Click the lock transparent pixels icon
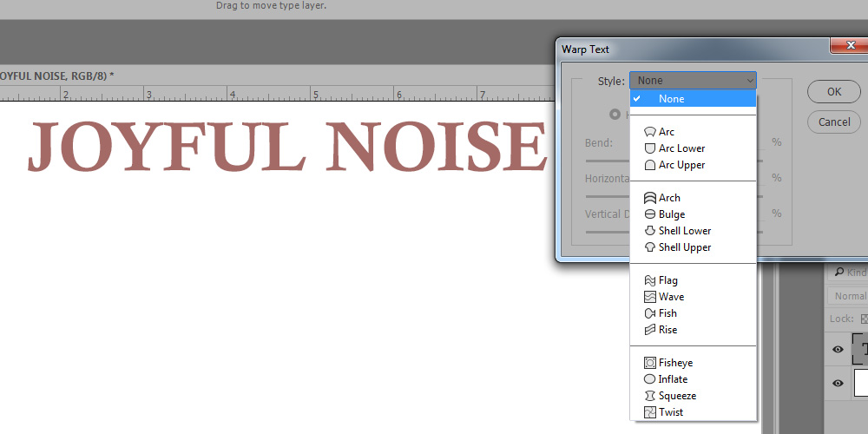The height and width of the screenshot is (434, 868). tap(864, 319)
